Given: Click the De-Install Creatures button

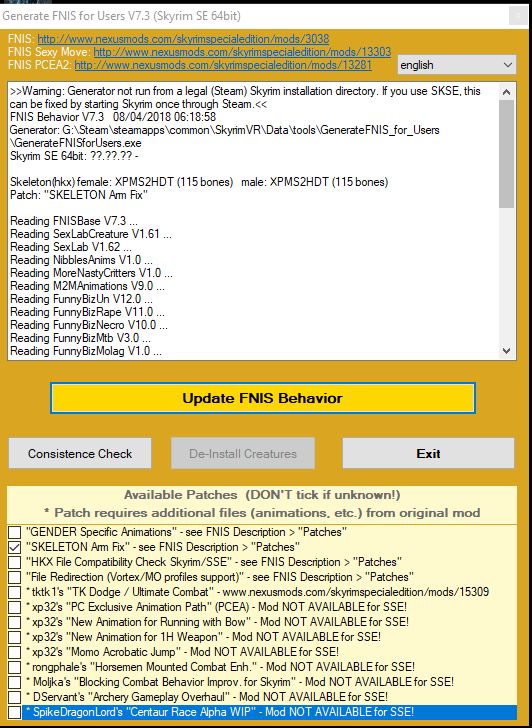Looking at the screenshot, I should pos(243,454).
